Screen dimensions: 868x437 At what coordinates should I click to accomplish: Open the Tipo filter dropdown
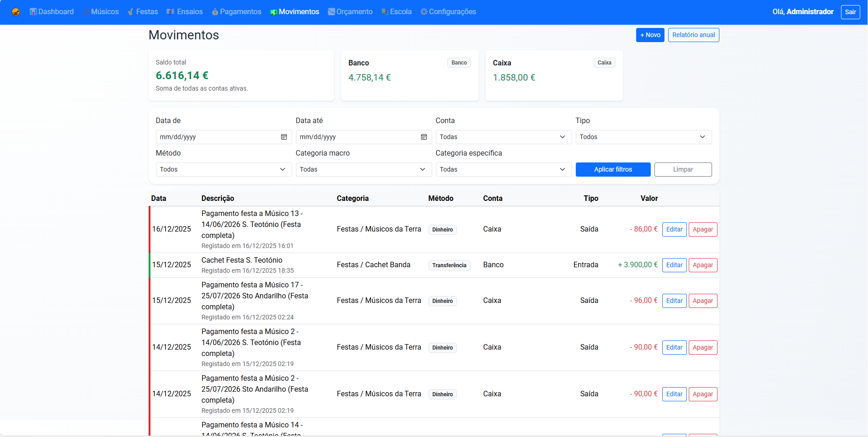[643, 137]
